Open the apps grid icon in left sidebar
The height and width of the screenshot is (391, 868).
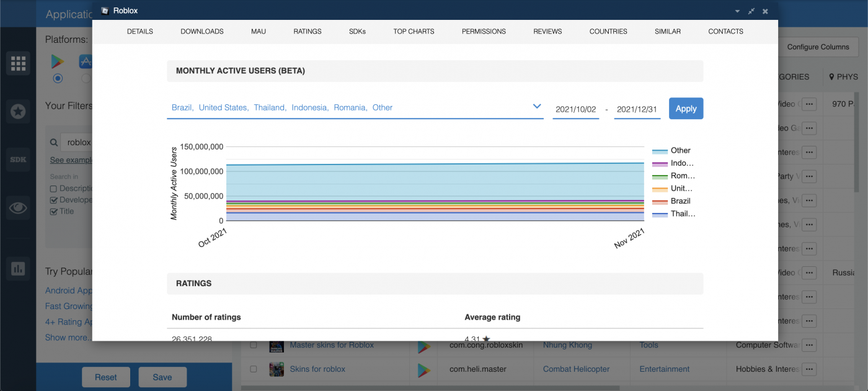point(18,63)
